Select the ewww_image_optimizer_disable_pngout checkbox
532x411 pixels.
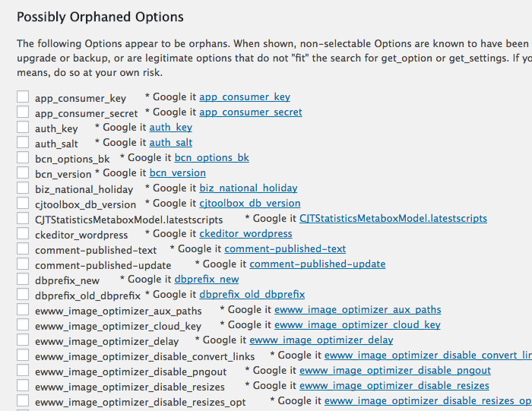click(23, 370)
